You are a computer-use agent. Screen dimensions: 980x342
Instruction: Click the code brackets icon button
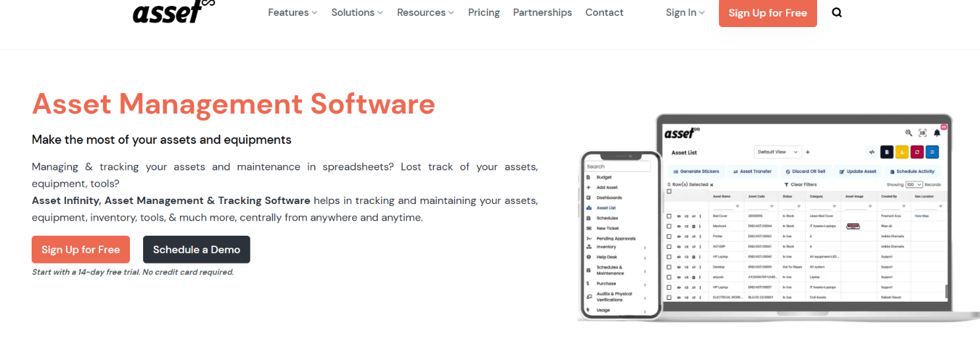coord(872,152)
